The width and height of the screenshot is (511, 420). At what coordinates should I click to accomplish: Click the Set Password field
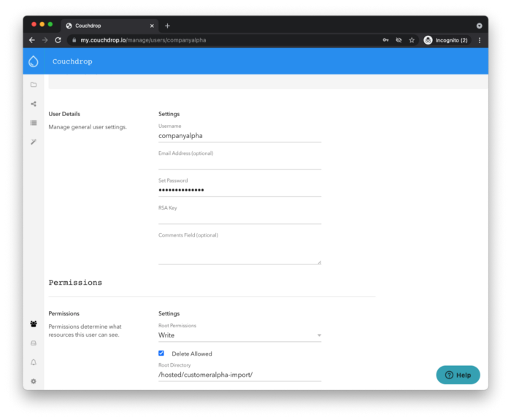coord(240,190)
